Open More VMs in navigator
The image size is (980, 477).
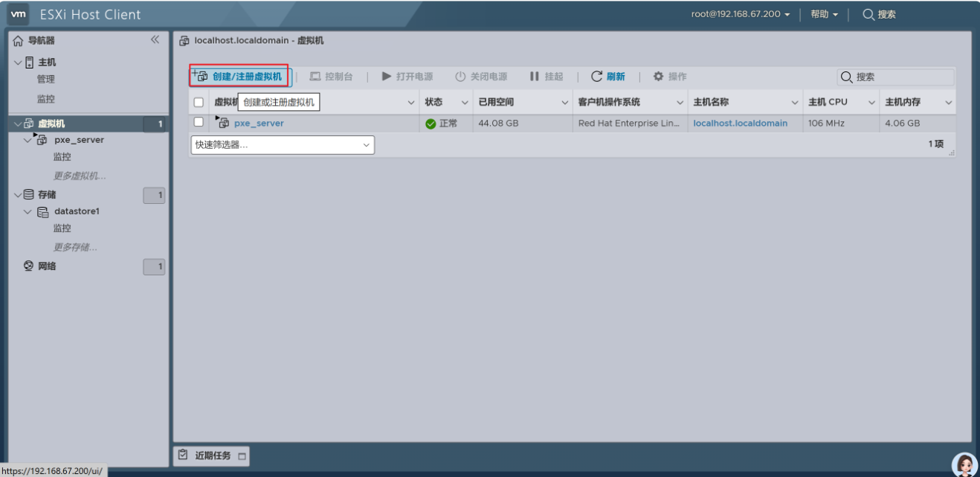pyautogui.click(x=80, y=176)
